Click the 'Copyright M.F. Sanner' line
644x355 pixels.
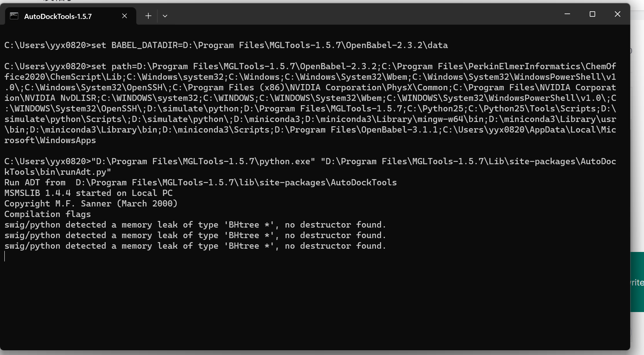(91, 204)
